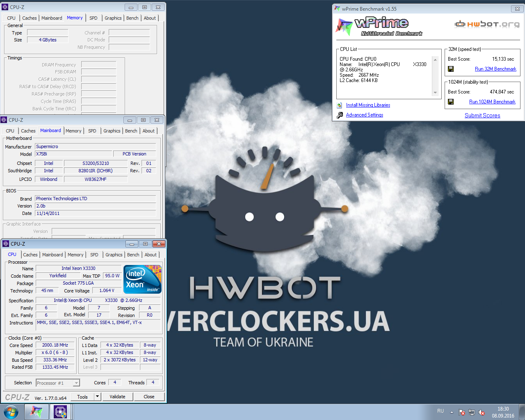Click the Max TDP 95.0 W value
The height and width of the screenshot is (420, 525).
pyautogui.click(x=112, y=276)
